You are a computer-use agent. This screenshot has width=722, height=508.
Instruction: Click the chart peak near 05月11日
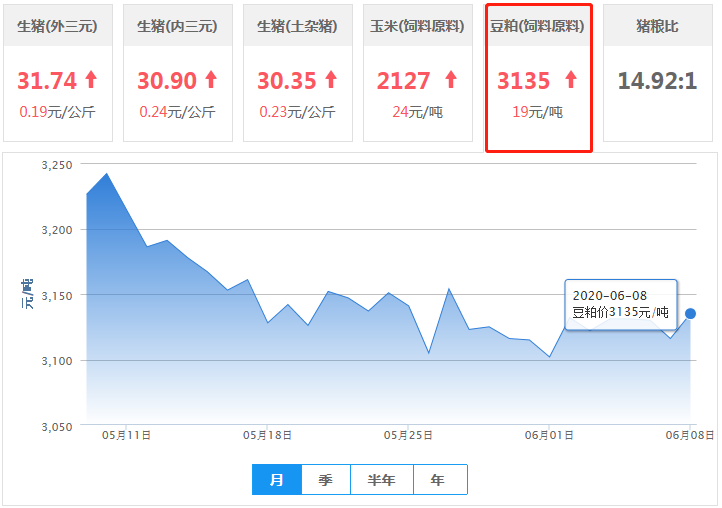pos(106,174)
